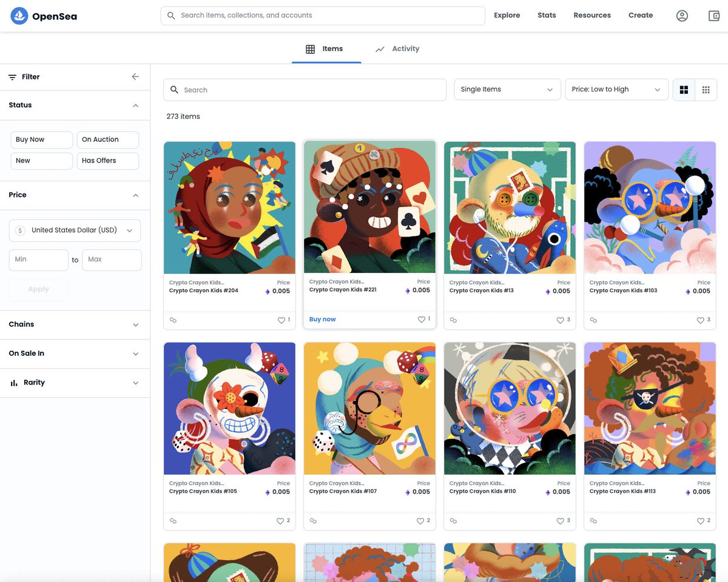Click chain link icon on #105 card

click(173, 521)
